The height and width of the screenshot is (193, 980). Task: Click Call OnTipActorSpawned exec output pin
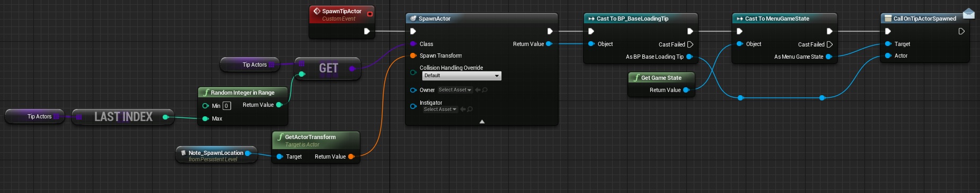961,31
